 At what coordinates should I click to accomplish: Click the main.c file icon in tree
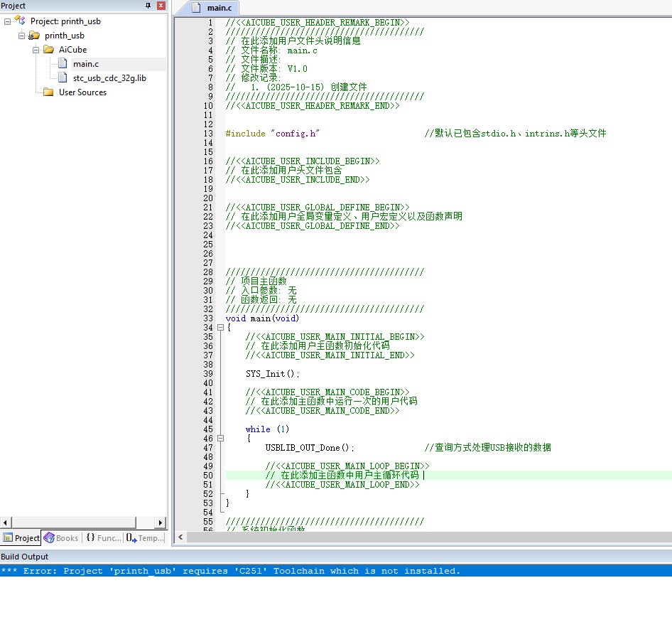click(x=63, y=64)
